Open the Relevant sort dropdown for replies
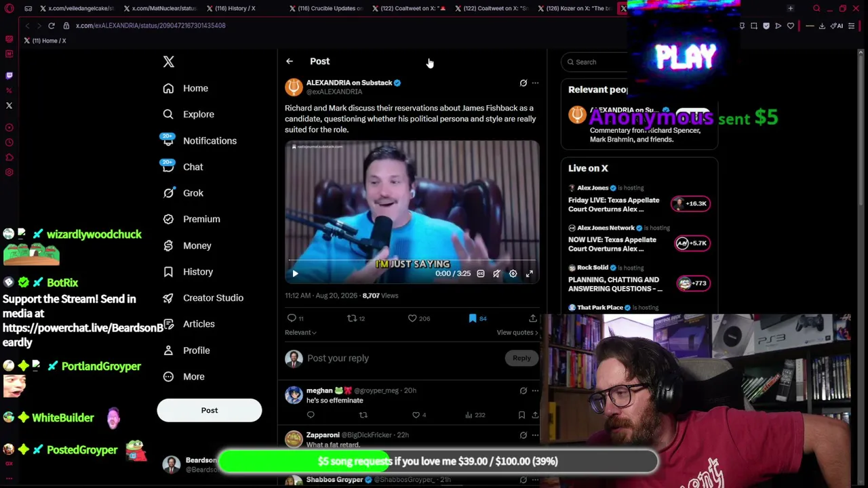 (300, 333)
